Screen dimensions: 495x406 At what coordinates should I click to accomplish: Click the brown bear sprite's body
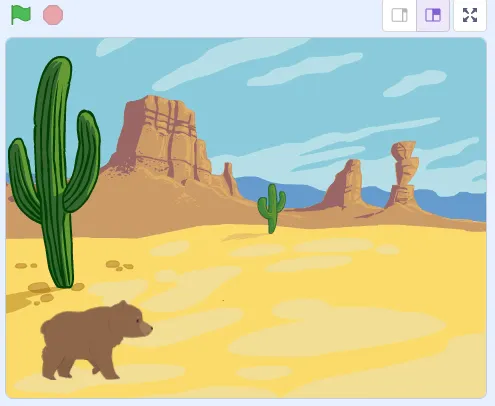click(80, 342)
